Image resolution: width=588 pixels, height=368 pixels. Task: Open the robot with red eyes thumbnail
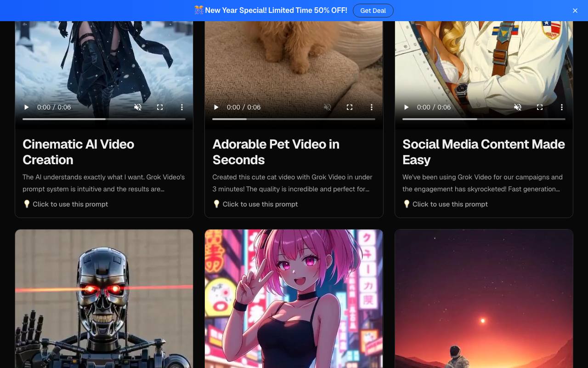tap(104, 299)
